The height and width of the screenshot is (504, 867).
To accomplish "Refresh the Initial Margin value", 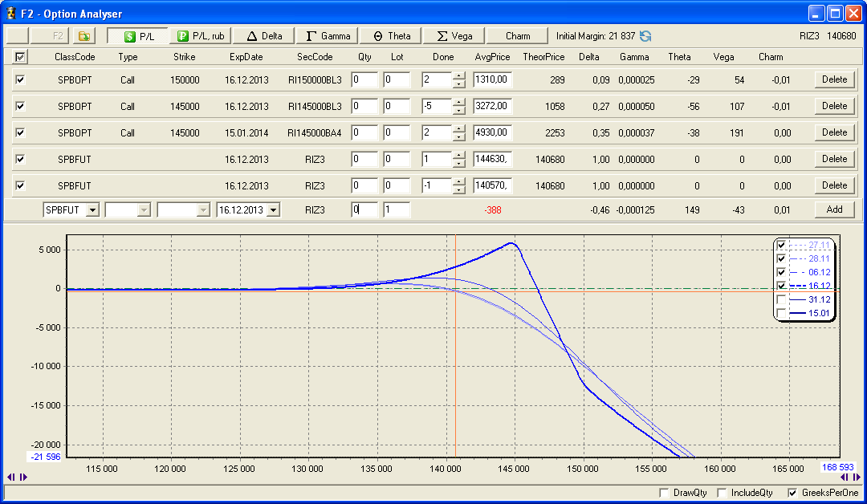I will [x=645, y=36].
